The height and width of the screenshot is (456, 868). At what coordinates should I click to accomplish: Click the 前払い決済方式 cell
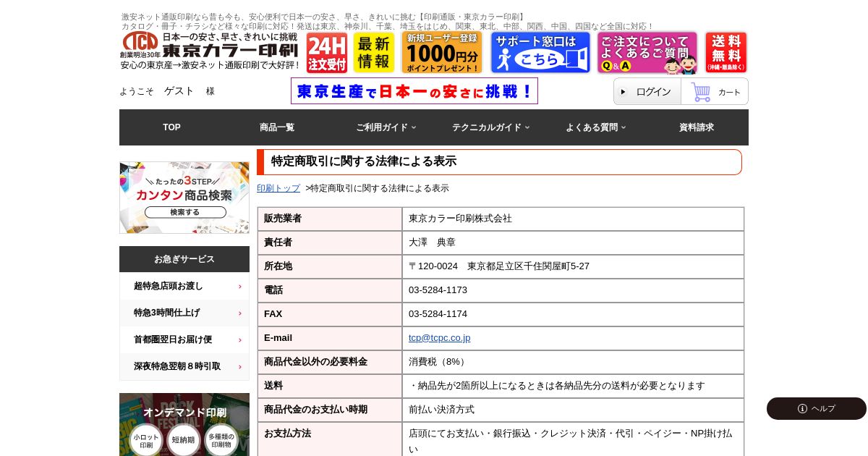[x=573, y=410]
